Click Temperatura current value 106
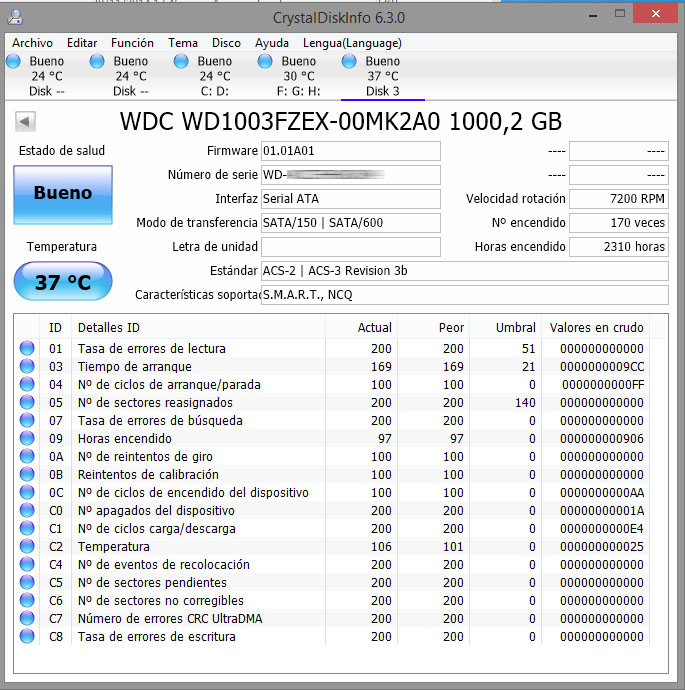The width and height of the screenshot is (685, 690). 381,547
